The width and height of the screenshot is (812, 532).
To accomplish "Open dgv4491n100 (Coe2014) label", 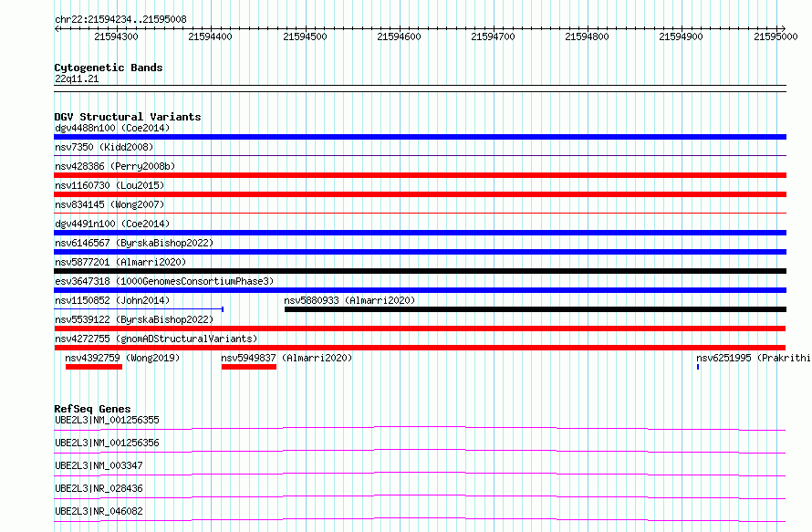I will (112, 224).
